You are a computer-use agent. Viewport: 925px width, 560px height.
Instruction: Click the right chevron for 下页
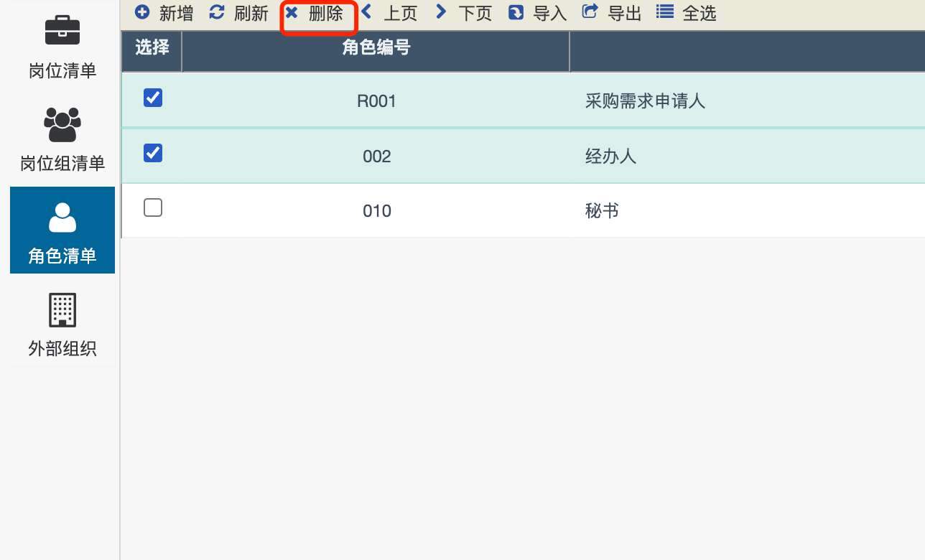click(441, 12)
